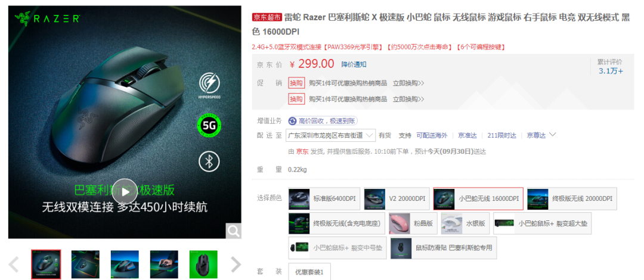Select the second thumbnail with mouse pad
The height and width of the screenshot is (280, 644).
85,265
